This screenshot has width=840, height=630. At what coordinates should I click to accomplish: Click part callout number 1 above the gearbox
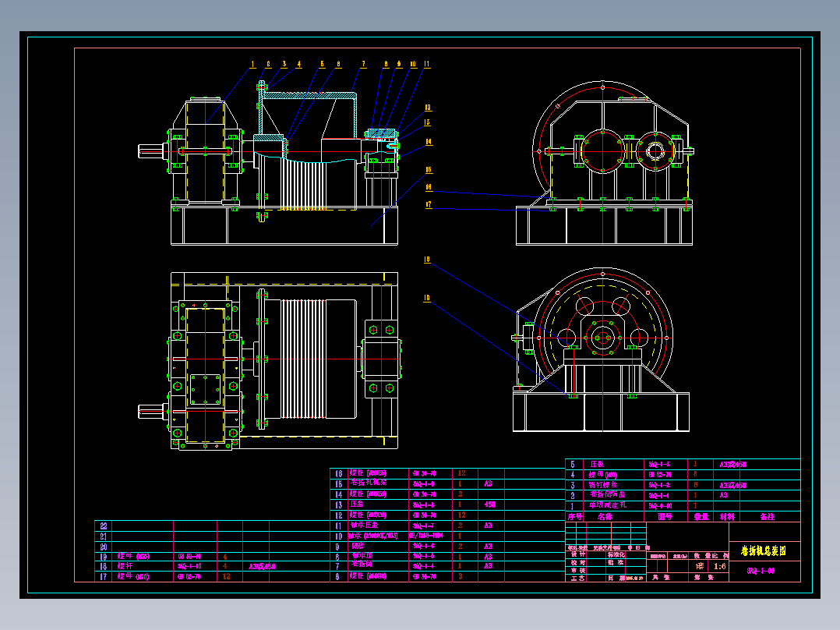[252, 65]
